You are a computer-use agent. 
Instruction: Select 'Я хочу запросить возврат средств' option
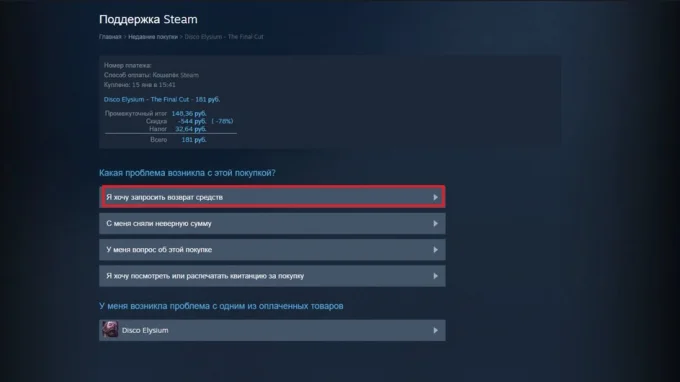[272, 197]
